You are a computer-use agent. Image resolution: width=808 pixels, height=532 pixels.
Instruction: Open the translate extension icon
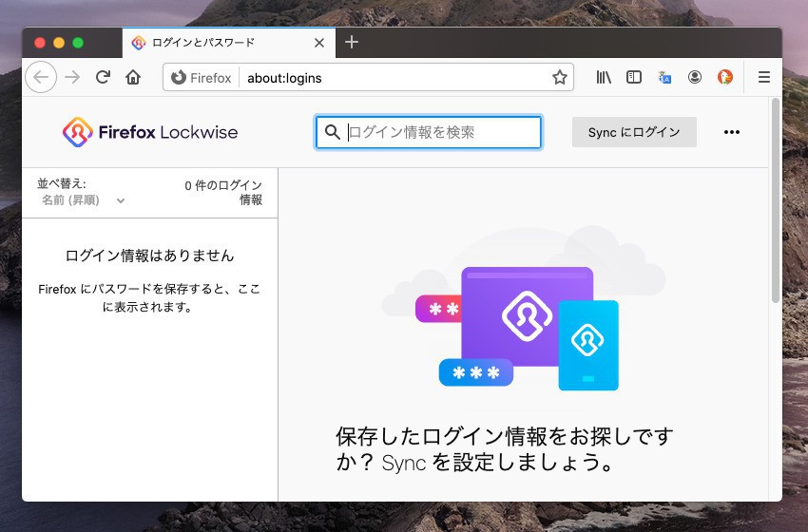pos(664,77)
